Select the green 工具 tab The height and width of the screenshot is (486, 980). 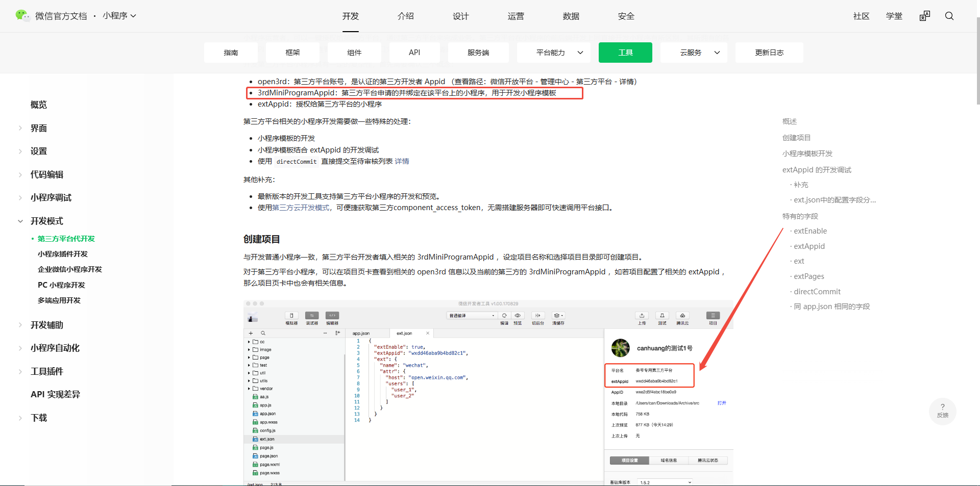[625, 53]
